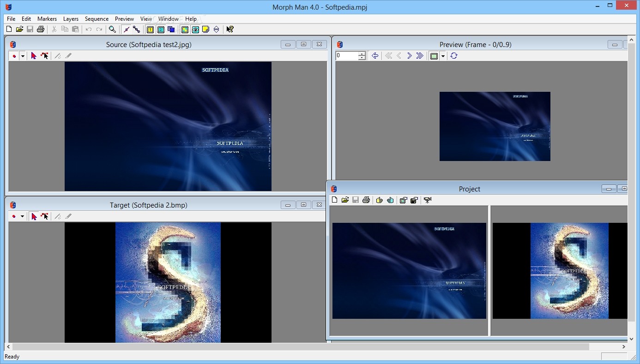Toggle the Source window button labeled 1
This screenshot has height=364, width=640.
pyautogui.click(x=150, y=30)
